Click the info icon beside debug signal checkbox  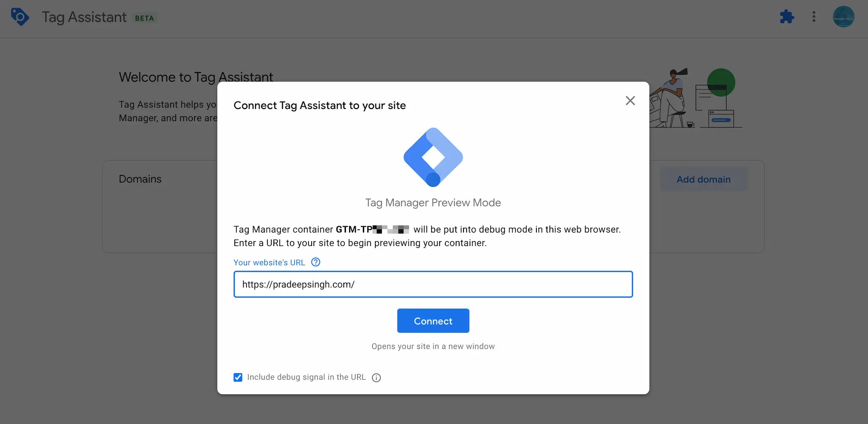point(376,377)
